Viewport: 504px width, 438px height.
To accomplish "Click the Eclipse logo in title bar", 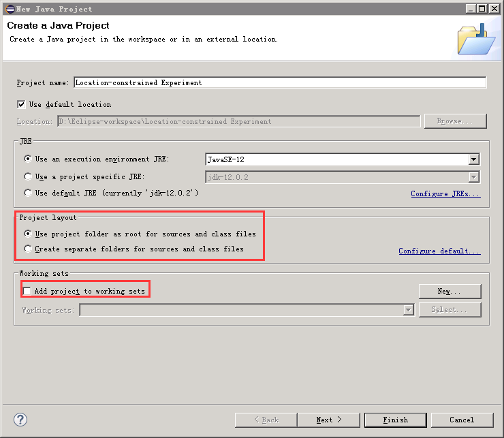I will [10, 9].
